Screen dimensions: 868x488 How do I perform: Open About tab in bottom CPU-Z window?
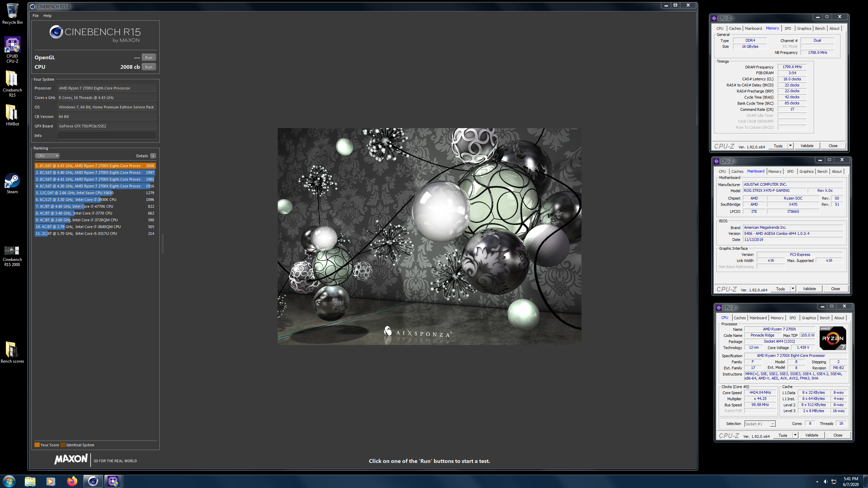(839, 318)
